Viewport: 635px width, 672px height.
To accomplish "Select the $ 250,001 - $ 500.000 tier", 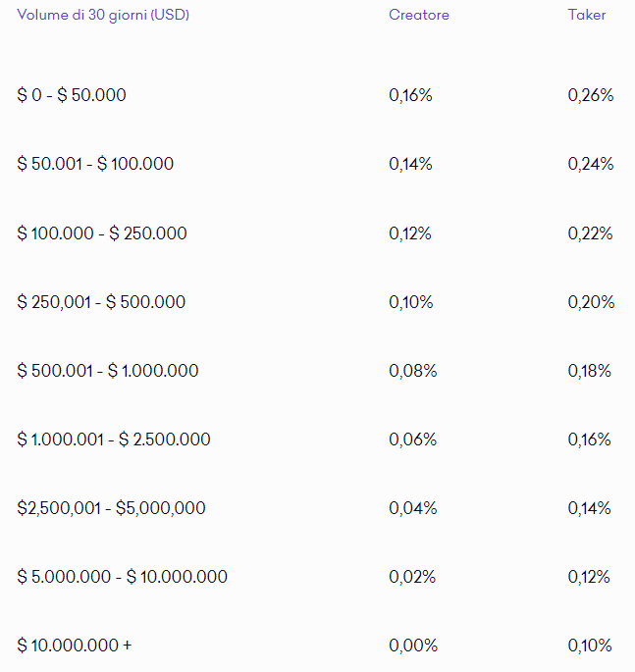I will point(101,302).
